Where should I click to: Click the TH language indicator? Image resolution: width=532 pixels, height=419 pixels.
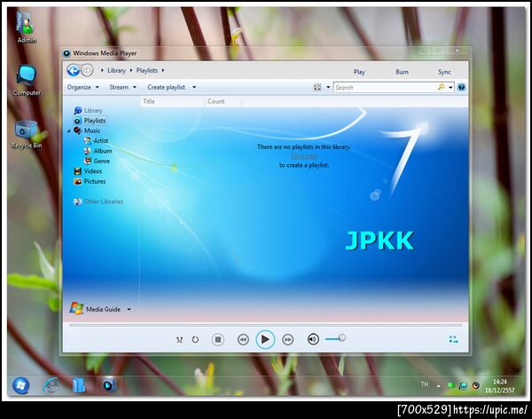coord(425,384)
